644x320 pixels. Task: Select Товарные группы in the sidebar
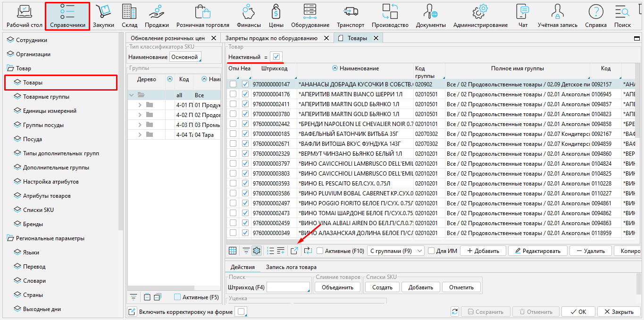(46, 97)
